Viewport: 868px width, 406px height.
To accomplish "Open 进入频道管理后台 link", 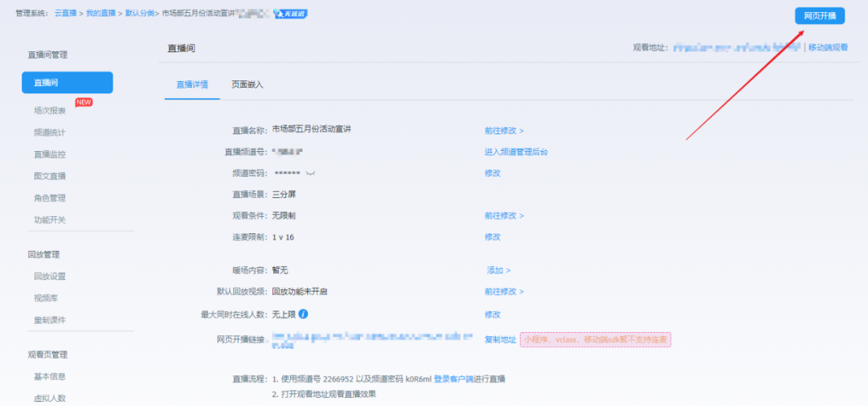I will click(516, 151).
